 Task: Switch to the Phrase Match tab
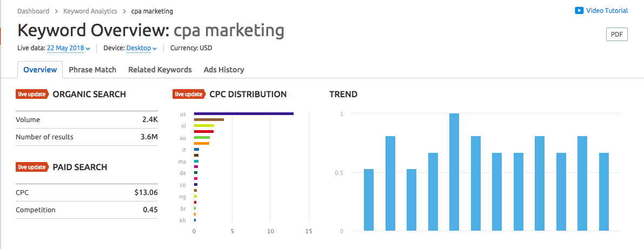pos(92,70)
